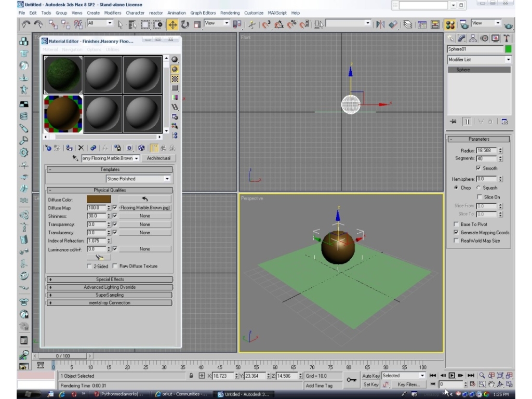This screenshot has width=532, height=399.
Task: Activate Select and Rotate tool
Action: coord(185,24)
